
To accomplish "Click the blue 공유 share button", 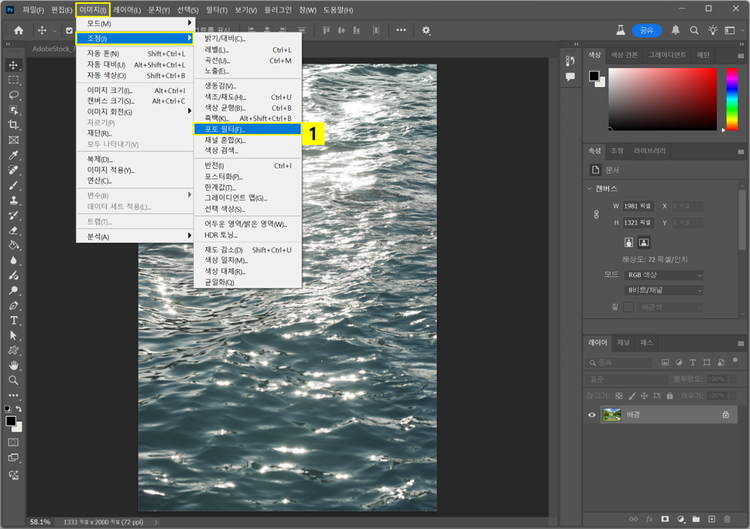I will tap(647, 30).
